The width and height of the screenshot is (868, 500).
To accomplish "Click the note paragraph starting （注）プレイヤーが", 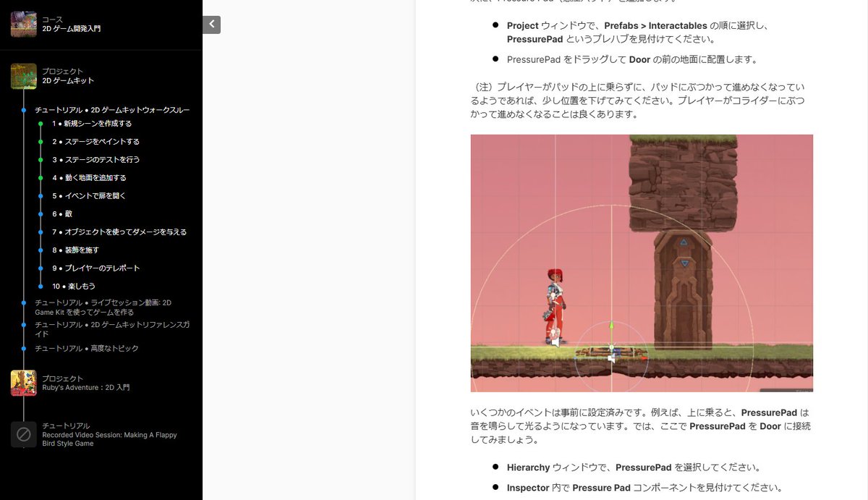I will [x=637, y=101].
